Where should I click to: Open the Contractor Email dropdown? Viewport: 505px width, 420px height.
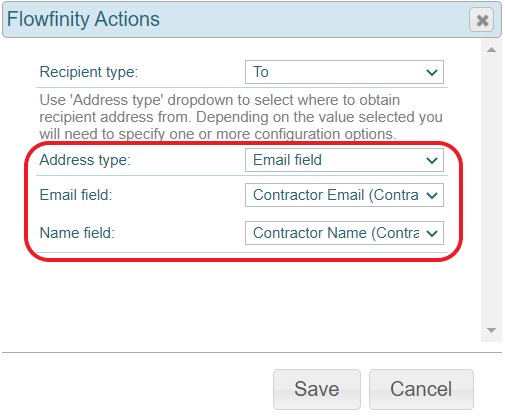click(x=344, y=195)
